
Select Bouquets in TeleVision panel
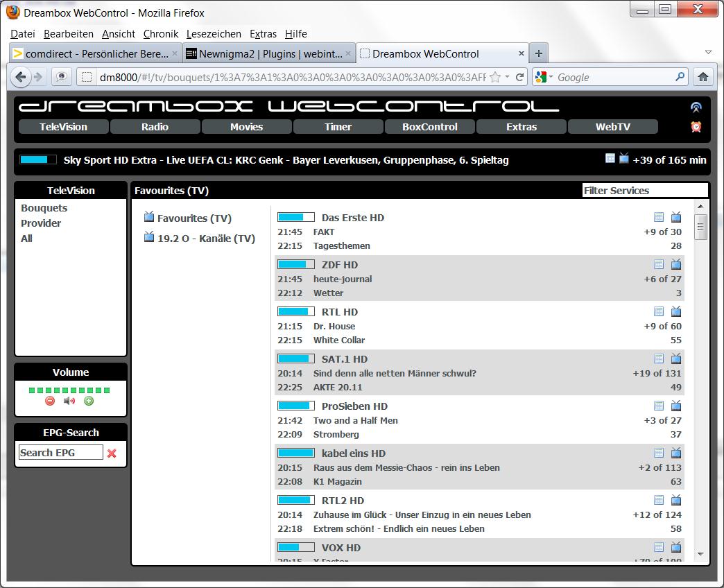[44, 208]
